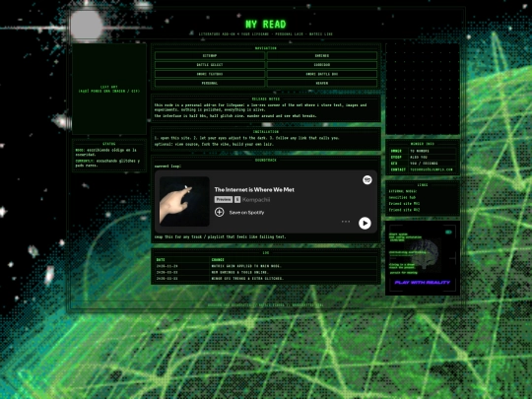Click the brain image in the widget
532x399 pixels.
(x=424, y=254)
